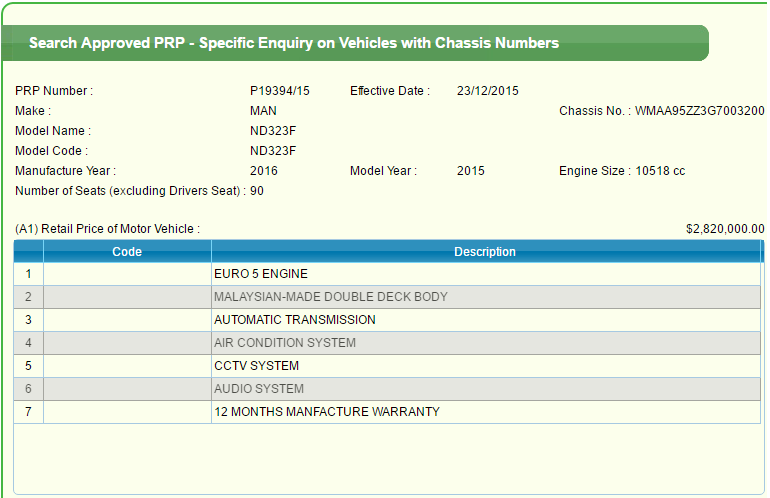Select the EURO 5 ENGINE row
This screenshot has height=498, width=770.
click(387, 274)
